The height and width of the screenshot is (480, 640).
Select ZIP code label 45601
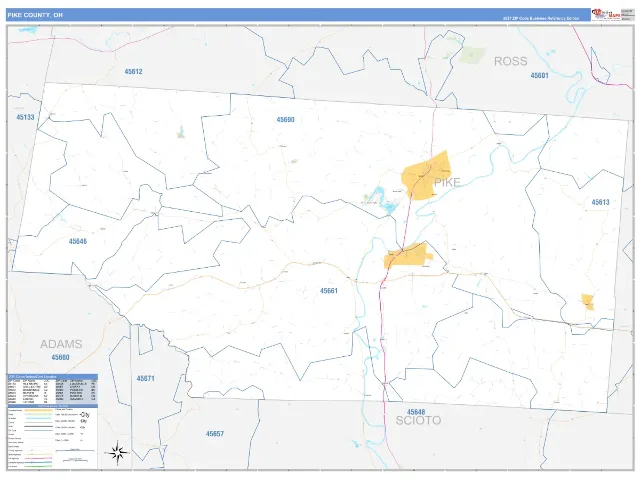point(540,76)
